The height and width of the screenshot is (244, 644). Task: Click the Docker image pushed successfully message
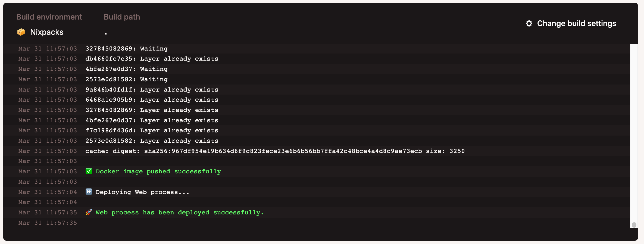pyautogui.click(x=158, y=171)
